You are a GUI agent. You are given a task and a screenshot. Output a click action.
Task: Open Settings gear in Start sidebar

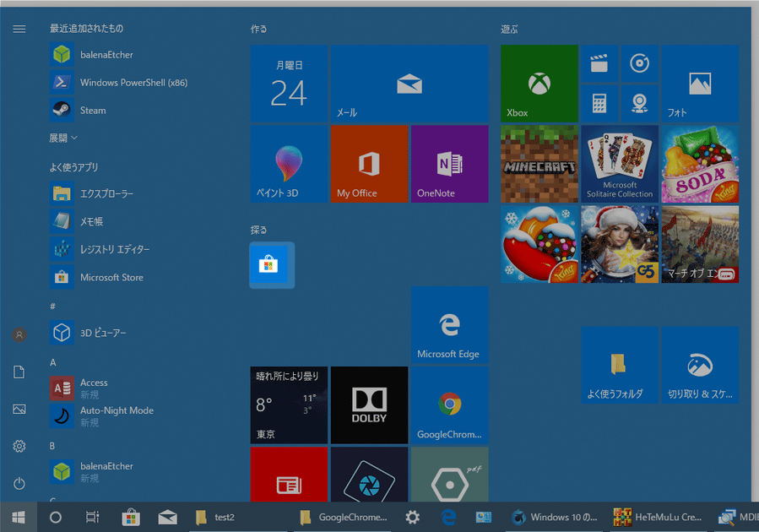tap(19, 446)
